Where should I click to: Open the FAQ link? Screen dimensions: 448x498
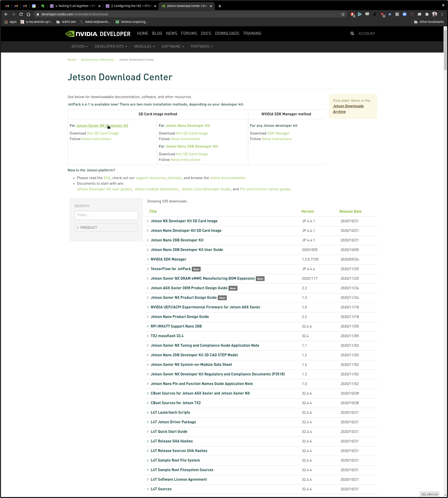point(107,178)
